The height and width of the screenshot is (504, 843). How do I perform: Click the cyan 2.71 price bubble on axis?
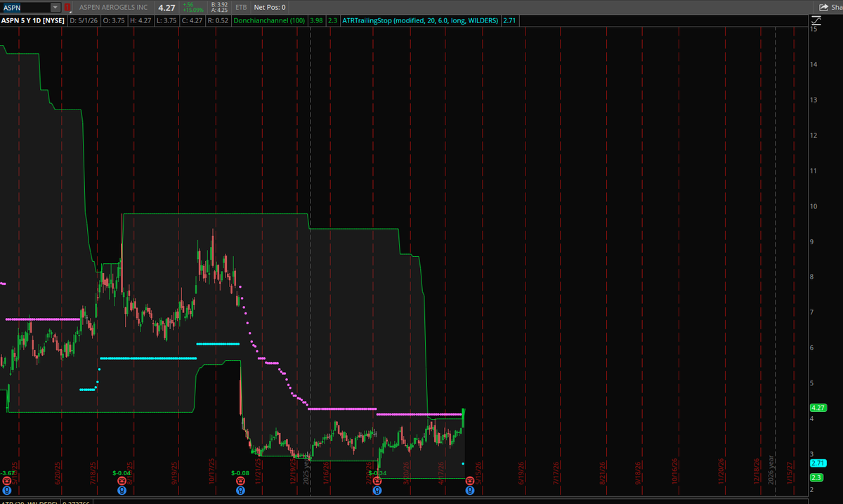818,463
